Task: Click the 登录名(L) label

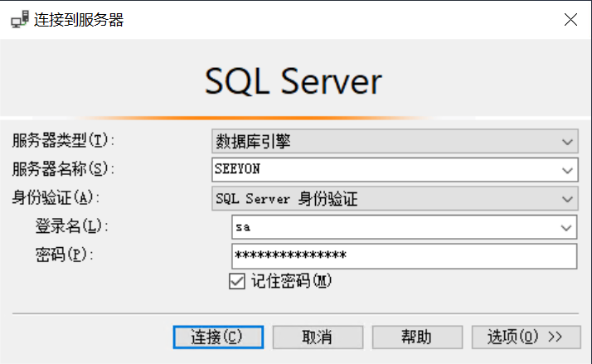Action: coord(71,226)
